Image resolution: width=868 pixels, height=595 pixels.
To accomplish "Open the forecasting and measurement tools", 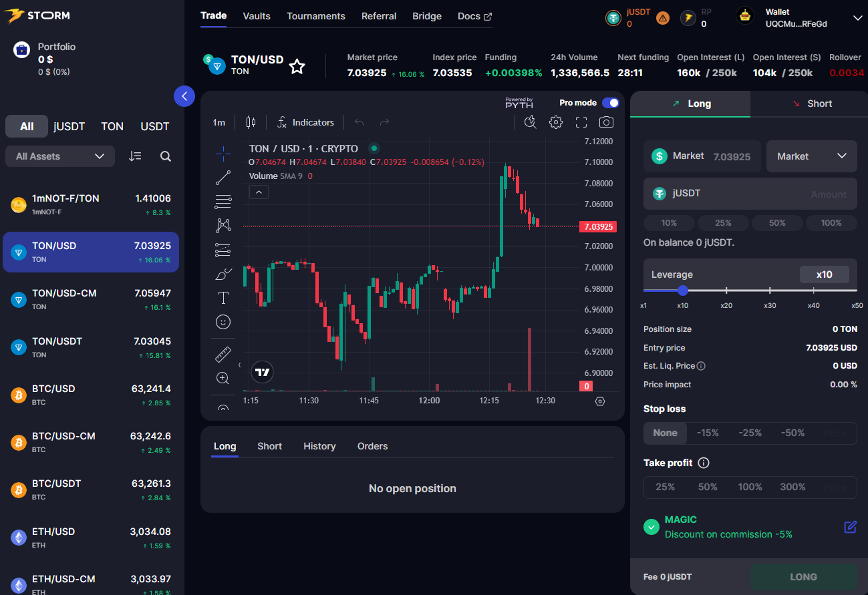I will pos(223,250).
